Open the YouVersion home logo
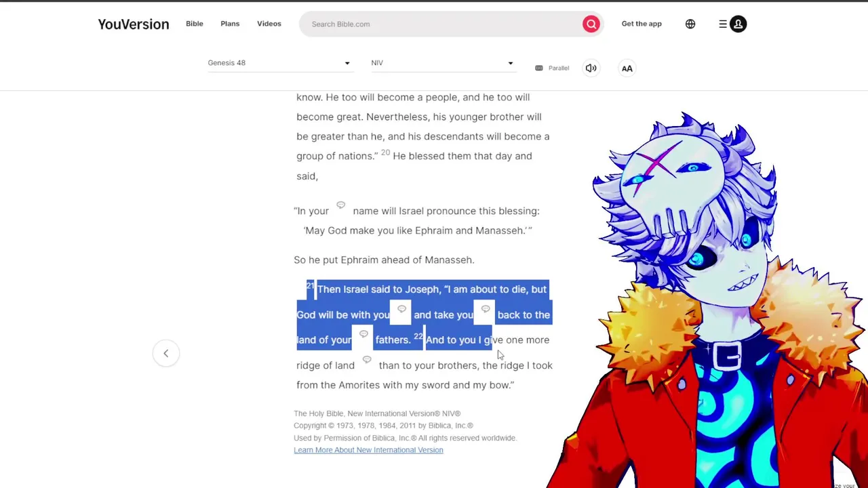 [133, 24]
